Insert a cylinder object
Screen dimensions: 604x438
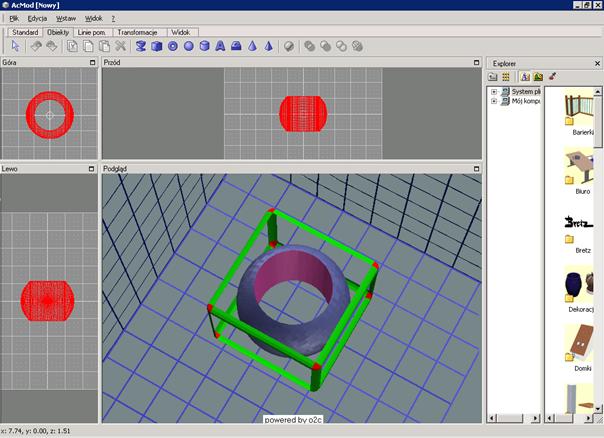(205, 46)
